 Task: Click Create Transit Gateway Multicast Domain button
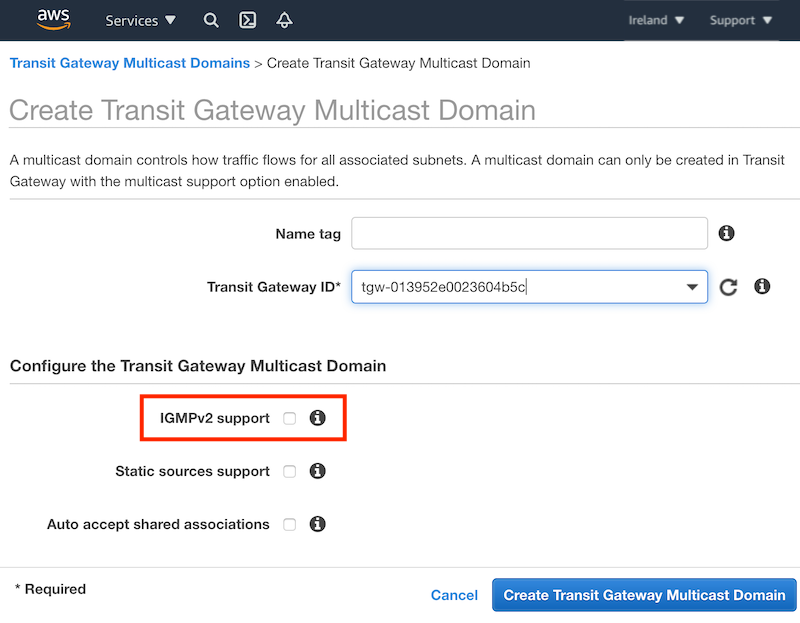coord(644,595)
